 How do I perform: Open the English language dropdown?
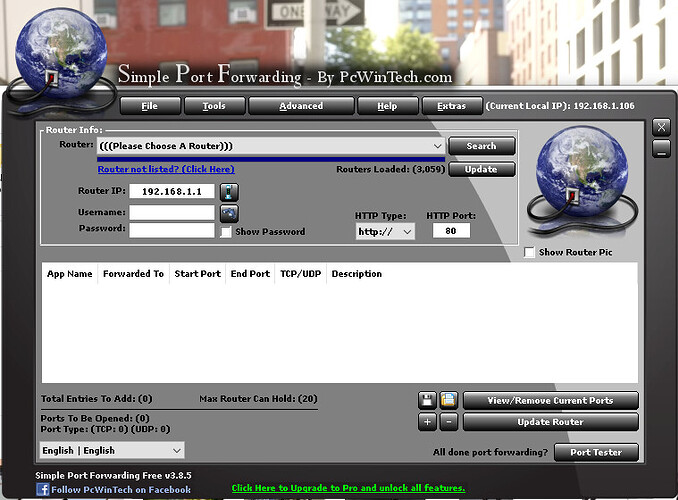click(112, 450)
